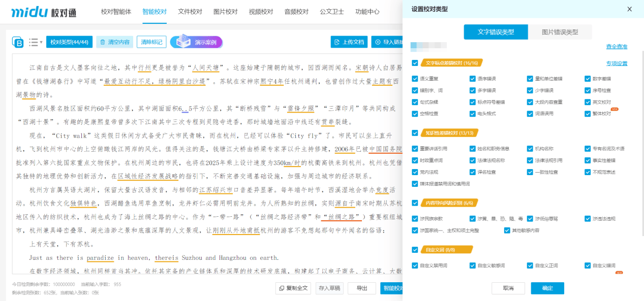Click the 取消 cancel button
This screenshot has height=301, width=644.
pyautogui.click(x=508, y=288)
